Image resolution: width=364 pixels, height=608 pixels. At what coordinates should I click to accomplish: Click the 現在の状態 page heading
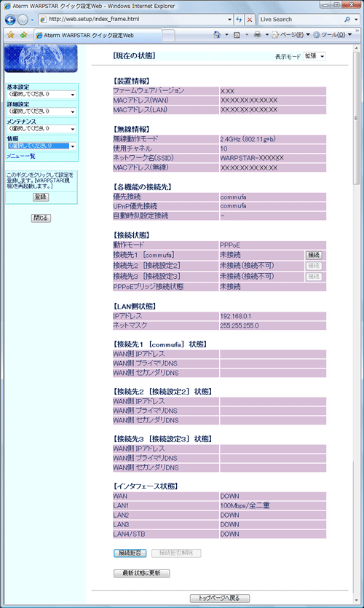(134, 56)
